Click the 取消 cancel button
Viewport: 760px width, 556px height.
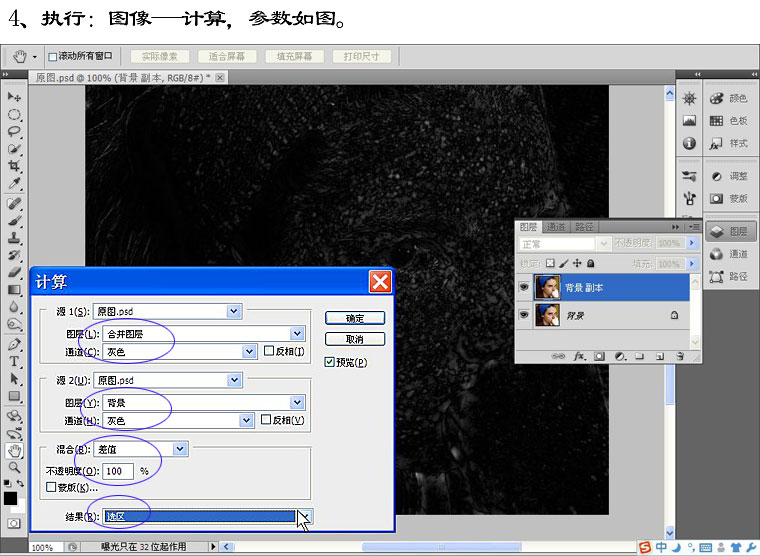click(x=355, y=339)
